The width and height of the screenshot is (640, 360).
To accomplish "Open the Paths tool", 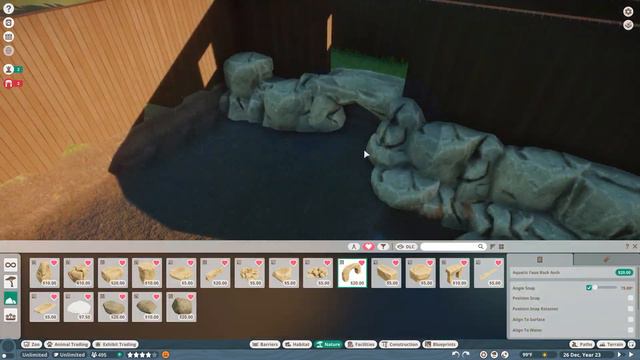I will point(582,344).
